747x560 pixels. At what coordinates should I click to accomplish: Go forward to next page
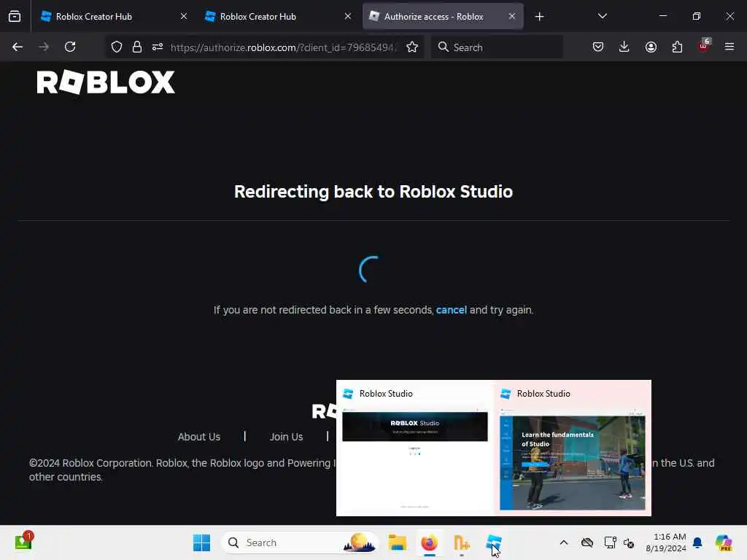[44, 47]
